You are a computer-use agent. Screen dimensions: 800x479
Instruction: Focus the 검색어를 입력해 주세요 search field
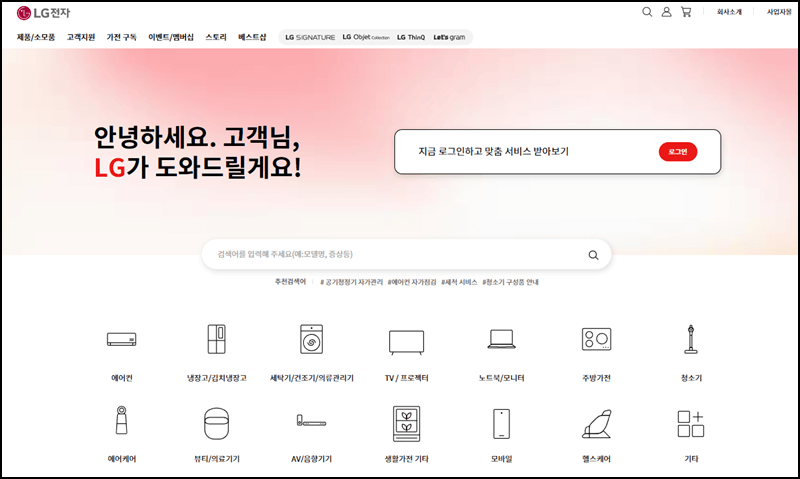(x=406, y=254)
